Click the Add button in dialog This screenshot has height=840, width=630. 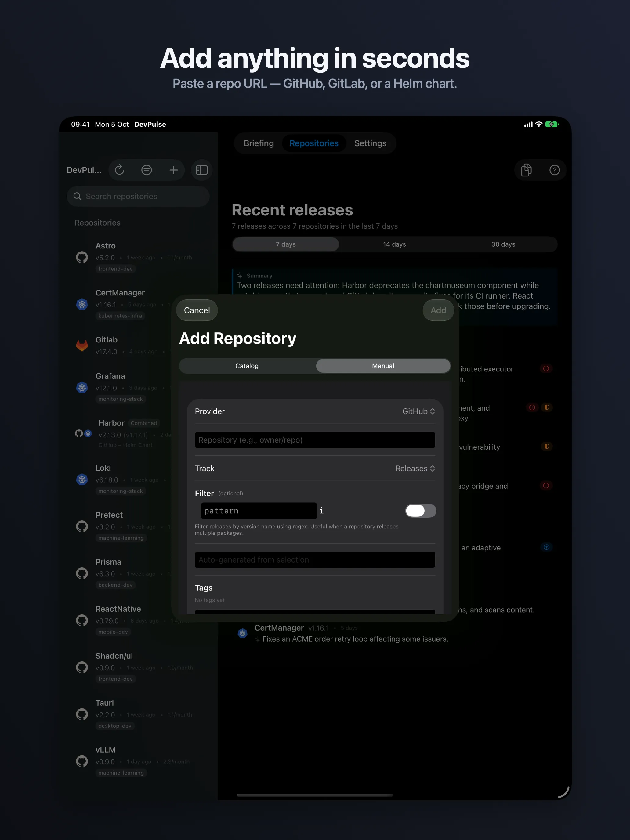click(x=438, y=310)
